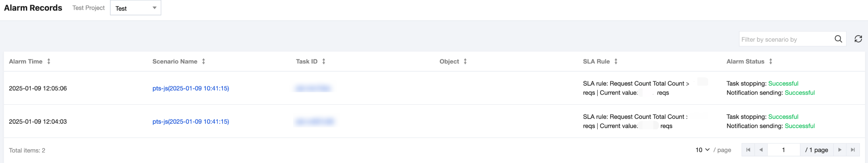Sort by Alarm Status column
This screenshot has height=163, width=868.
click(x=770, y=61)
